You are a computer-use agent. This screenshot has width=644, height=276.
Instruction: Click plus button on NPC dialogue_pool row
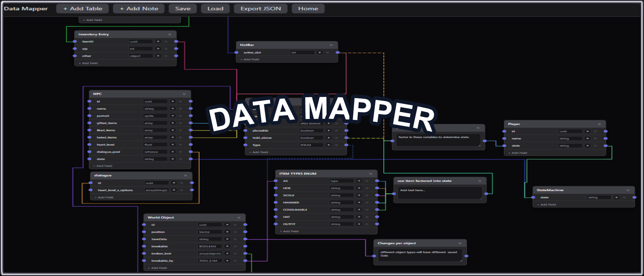[x=173, y=152]
